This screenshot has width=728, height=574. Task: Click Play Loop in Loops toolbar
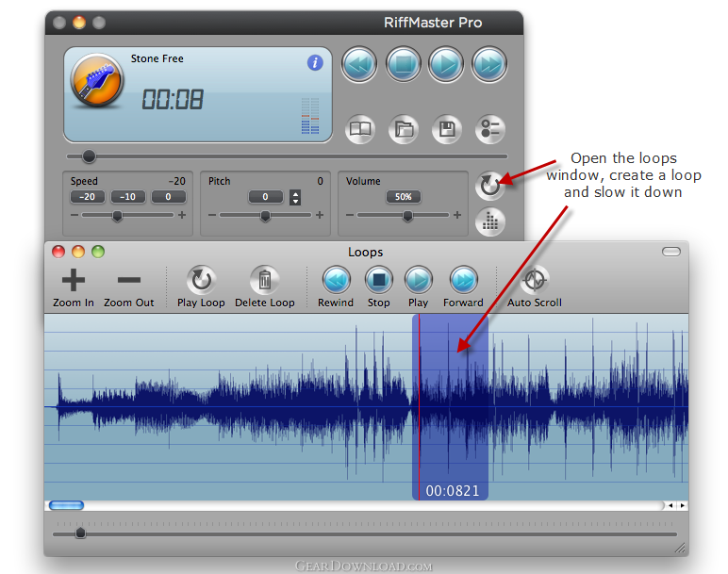[x=201, y=287]
